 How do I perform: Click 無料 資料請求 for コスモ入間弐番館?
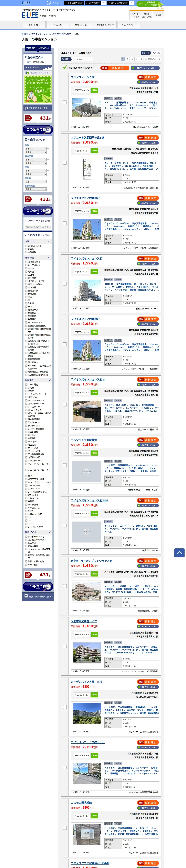[148, 803]
